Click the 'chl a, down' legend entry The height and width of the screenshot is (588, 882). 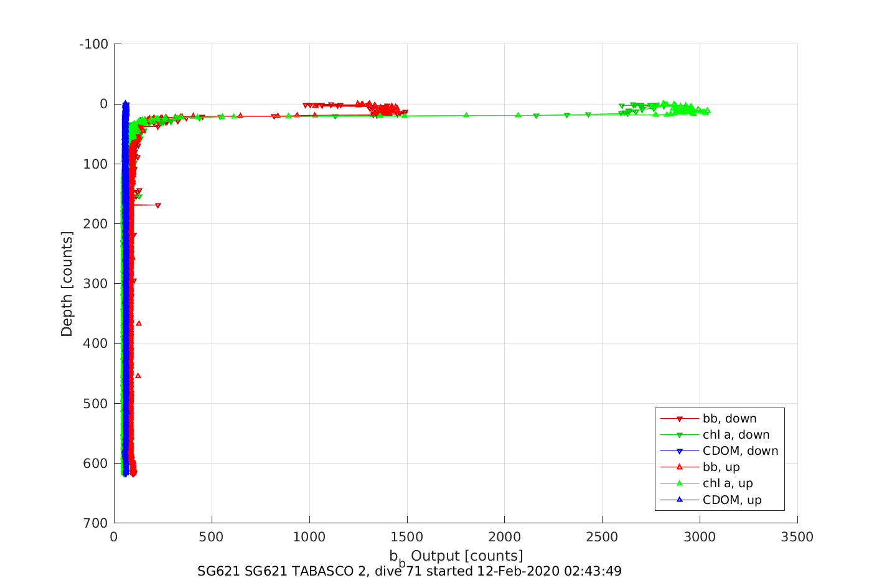(715, 435)
